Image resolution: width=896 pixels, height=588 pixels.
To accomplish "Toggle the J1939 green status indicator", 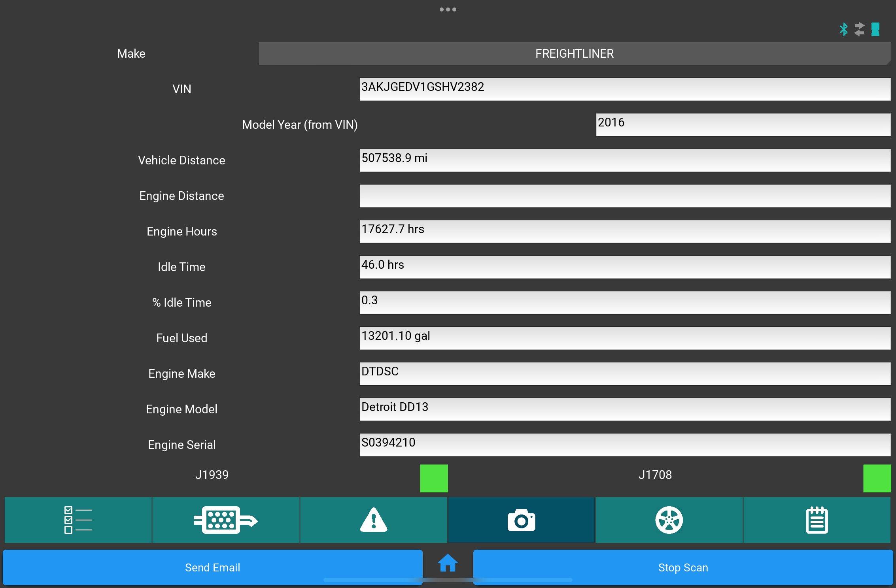I will click(x=433, y=477).
